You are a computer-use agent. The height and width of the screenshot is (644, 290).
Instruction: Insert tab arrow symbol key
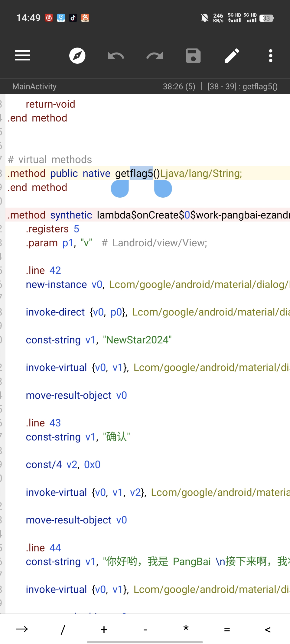22,629
